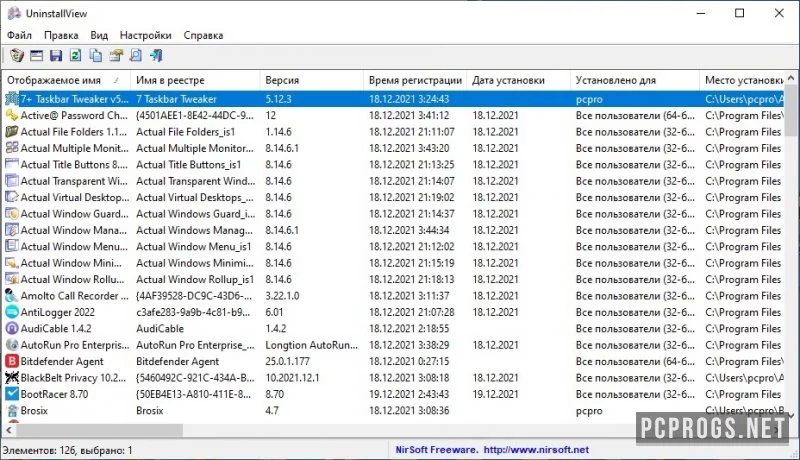
Task: Click the Actual Multiple Monitors row icon
Action: [12, 148]
